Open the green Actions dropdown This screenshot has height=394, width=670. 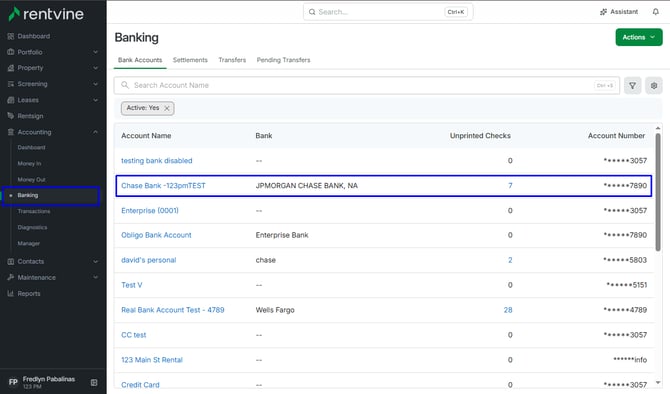point(639,37)
